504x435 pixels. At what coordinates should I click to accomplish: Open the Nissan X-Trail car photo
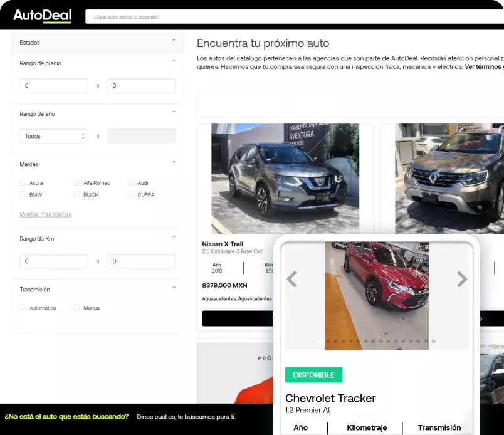click(285, 179)
